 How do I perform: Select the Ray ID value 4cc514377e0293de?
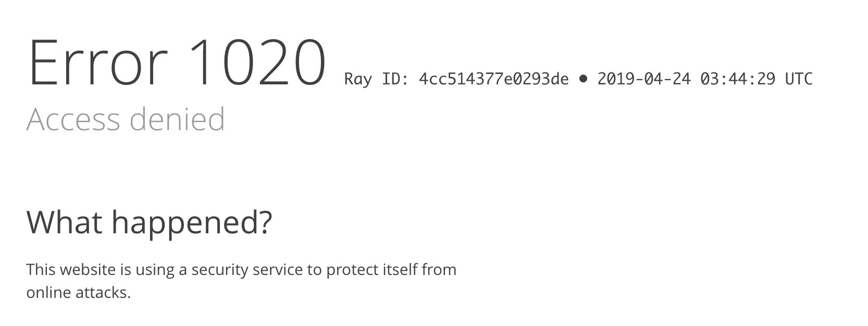pyautogui.click(x=493, y=79)
